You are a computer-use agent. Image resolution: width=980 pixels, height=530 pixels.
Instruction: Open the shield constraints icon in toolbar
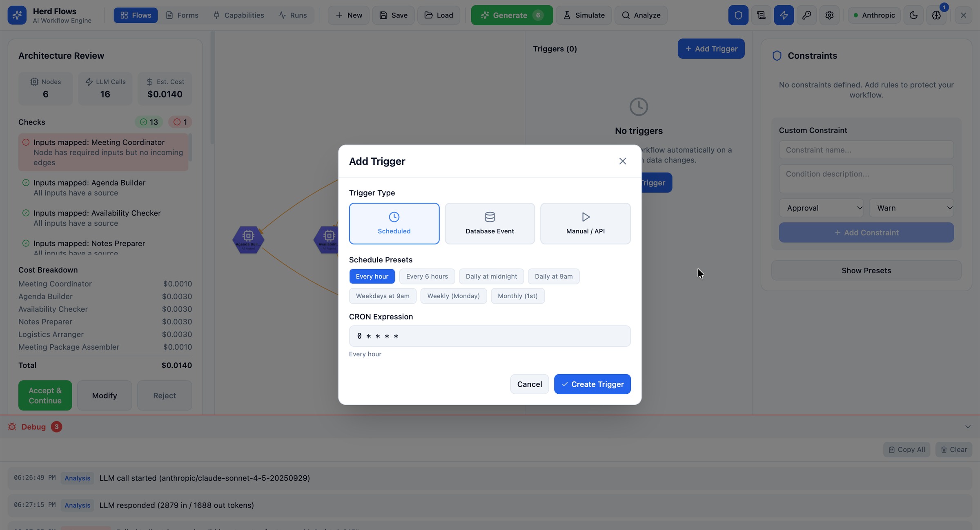pyautogui.click(x=738, y=15)
